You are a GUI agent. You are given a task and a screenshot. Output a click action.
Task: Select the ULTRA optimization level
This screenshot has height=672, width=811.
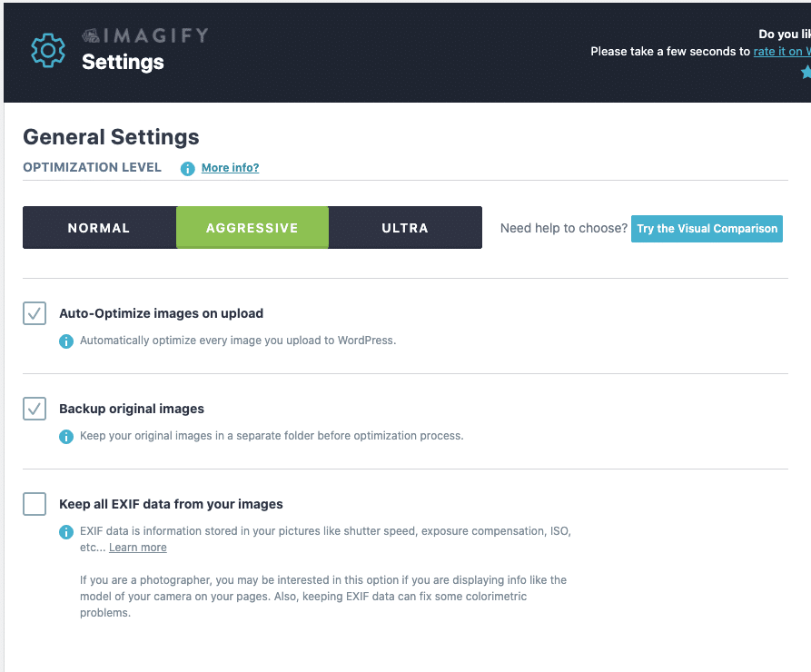point(405,228)
